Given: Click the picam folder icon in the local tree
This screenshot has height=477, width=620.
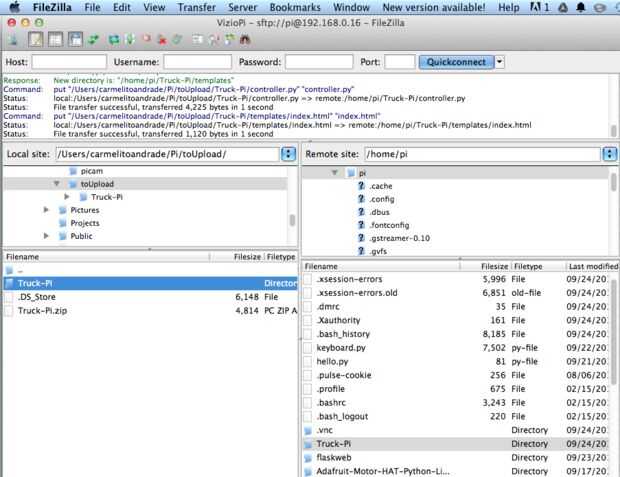Looking at the screenshot, I should tap(73, 171).
